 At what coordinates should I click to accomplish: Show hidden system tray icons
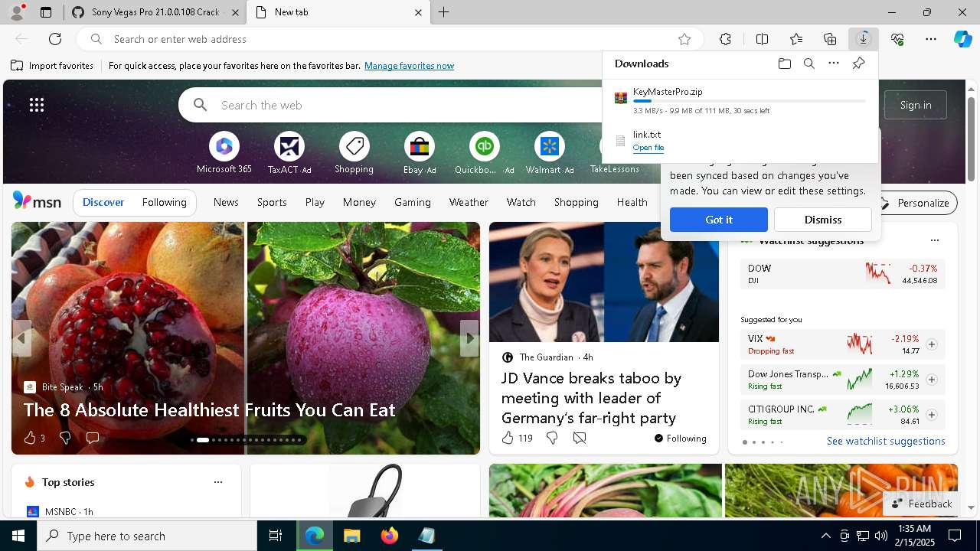(825, 536)
